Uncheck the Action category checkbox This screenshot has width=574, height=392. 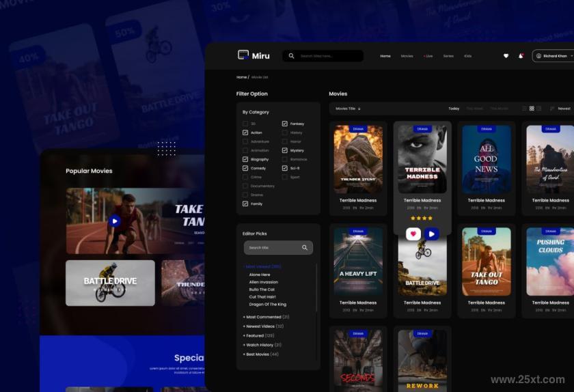coord(245,132)
